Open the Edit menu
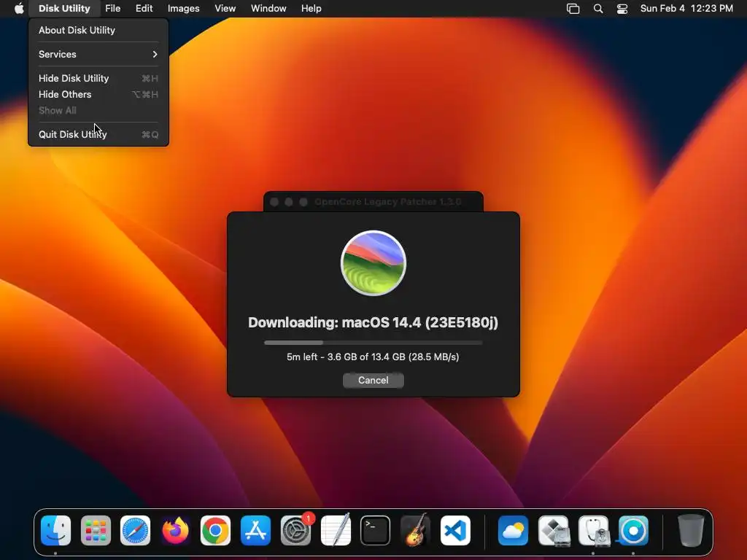The image size is (747, 560). tap(144, 8)
